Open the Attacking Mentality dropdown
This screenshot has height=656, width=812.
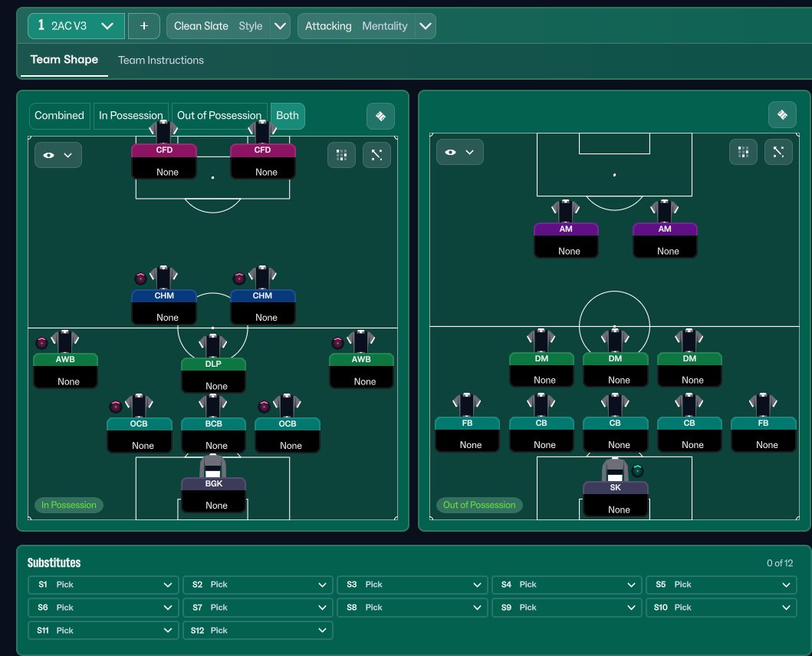coord(367,26)
